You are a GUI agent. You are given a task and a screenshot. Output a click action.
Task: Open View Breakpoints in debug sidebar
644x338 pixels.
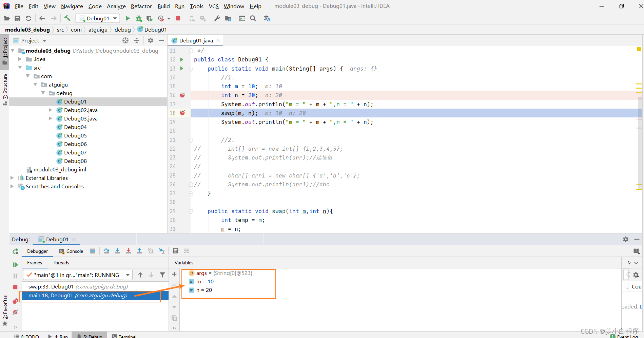pyautogui.click(x=15, y=301)
